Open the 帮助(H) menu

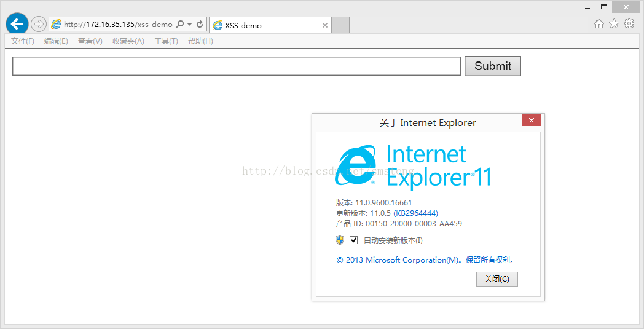pos(200,41)
